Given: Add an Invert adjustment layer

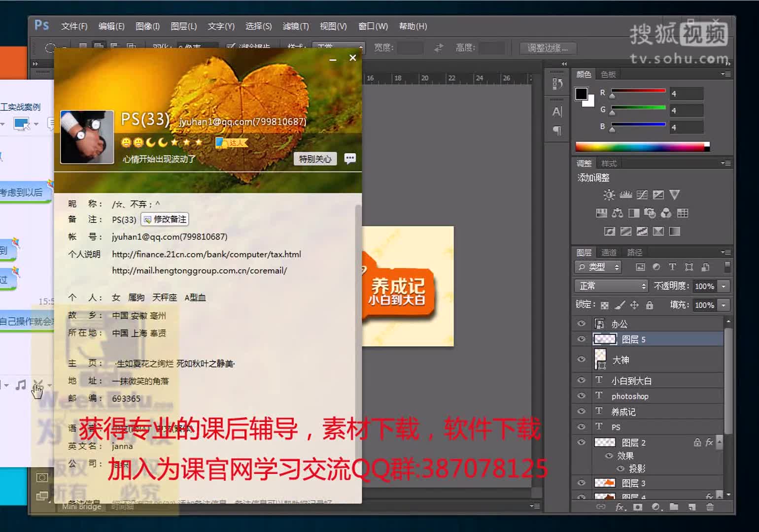Looking at the screenshot, I should point(610,232).
